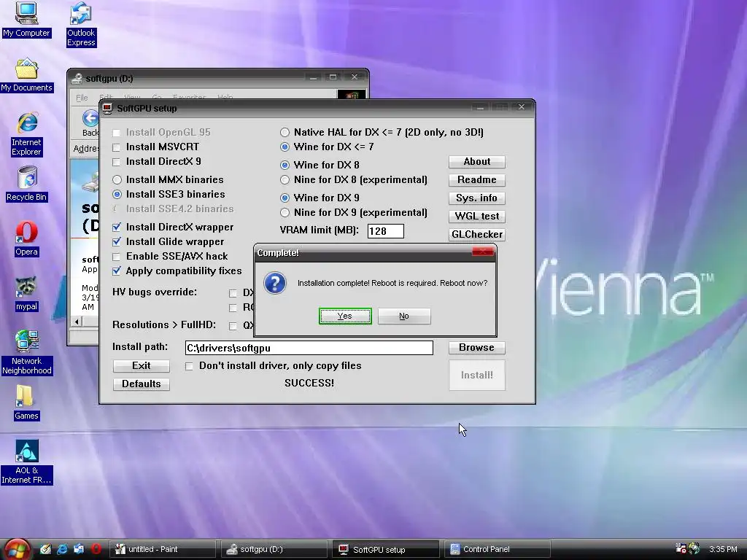Click the Start orb button
This screenshot has height=560, width=747.
click(x=18, y=549)
